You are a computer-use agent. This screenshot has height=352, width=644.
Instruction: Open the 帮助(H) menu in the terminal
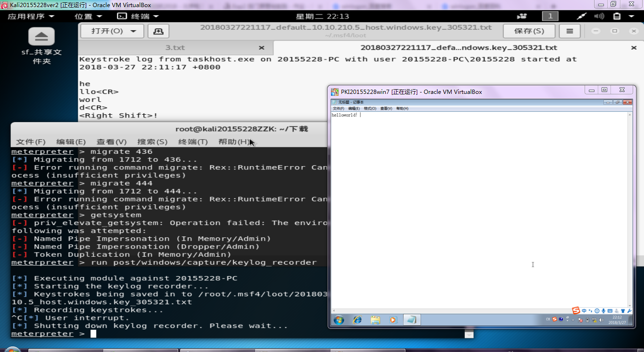point(234,142)
